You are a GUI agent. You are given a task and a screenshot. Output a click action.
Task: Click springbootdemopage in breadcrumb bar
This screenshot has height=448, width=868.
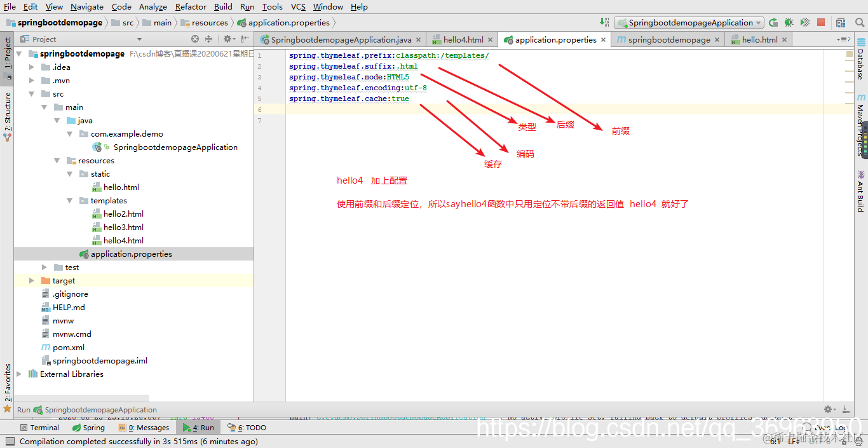[54, 22]
